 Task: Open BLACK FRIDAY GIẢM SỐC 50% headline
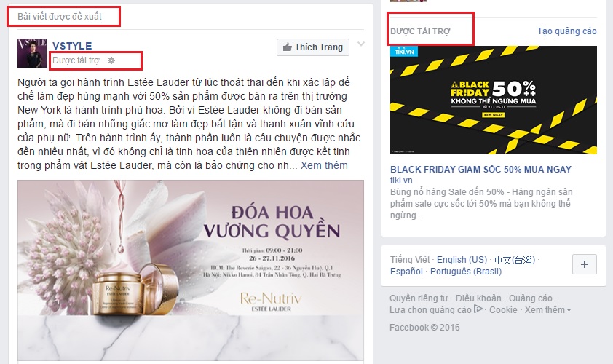tap(480, 170)
